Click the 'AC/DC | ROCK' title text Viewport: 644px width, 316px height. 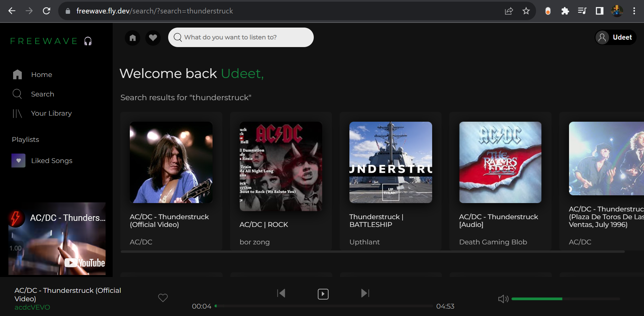[264, 225]
